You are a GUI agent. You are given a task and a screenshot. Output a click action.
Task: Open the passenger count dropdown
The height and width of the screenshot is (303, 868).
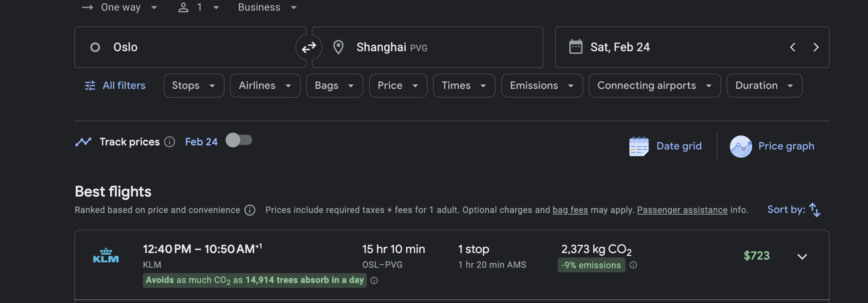[x=199, y=7]
